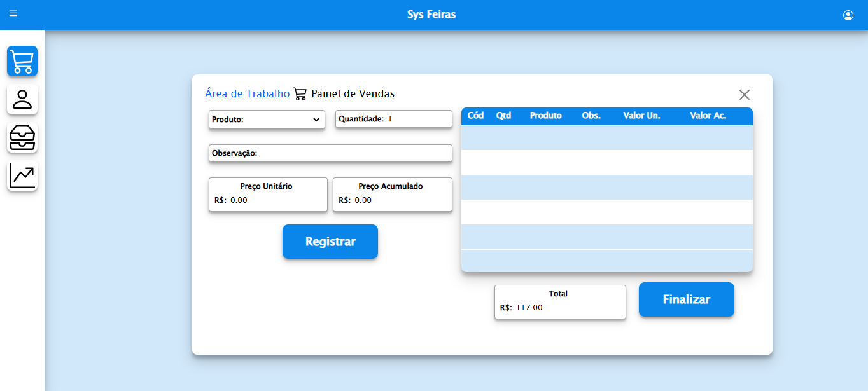This screenshot has height=391, width=868.
Task: Click the Sys Feiras header title
Action: (x=431, y=15)
